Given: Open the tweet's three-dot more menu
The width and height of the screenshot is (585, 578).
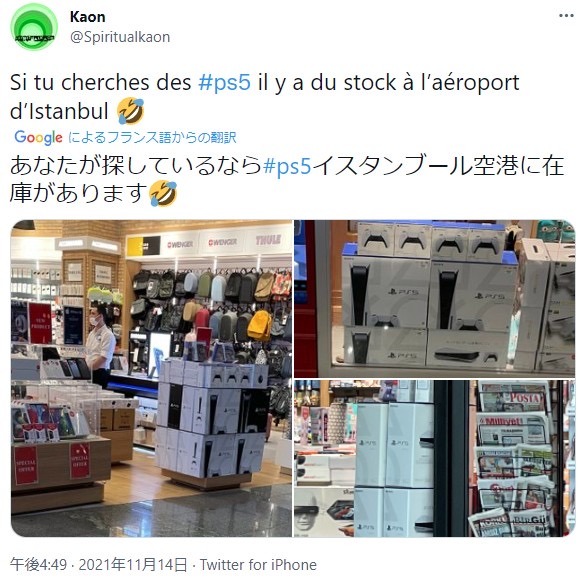Looking at the screenshot, I should click(x=566, y=16).
